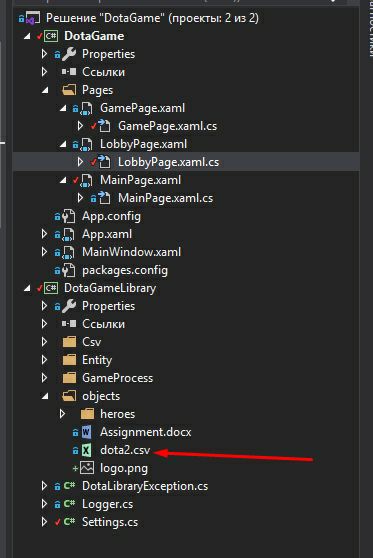Select the packages.config file name

(x=125, y=270)
